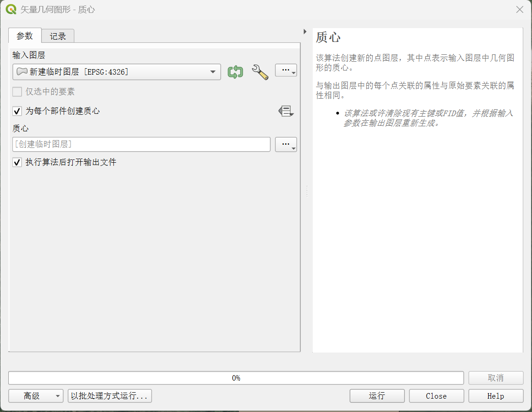Image resolution: width=532 pixels, height=412 pixels.
Task: Disable 执行算法后打开输出文件 checkbox
Action: pos(18,162)
